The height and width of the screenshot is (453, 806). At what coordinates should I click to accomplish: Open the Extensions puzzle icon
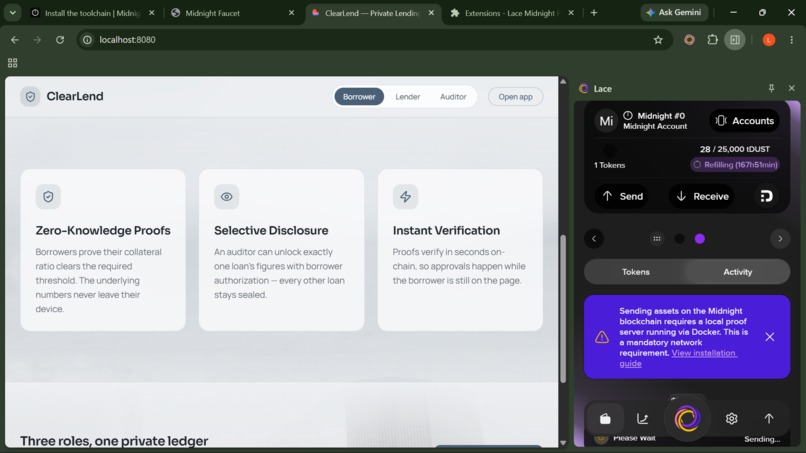(712, 40)
